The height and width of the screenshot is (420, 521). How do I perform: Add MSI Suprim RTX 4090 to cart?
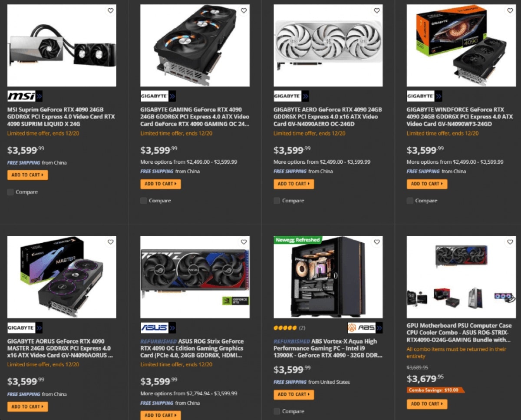[x=28, y=175]
